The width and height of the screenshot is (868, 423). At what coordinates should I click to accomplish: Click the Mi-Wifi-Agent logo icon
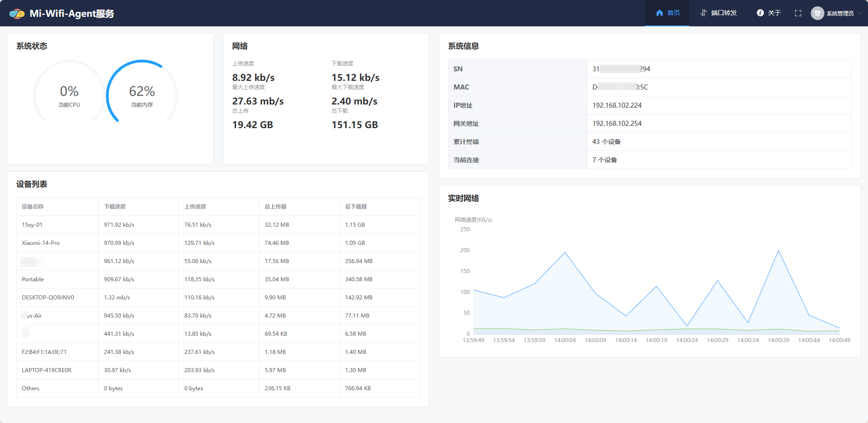[17, 14]
